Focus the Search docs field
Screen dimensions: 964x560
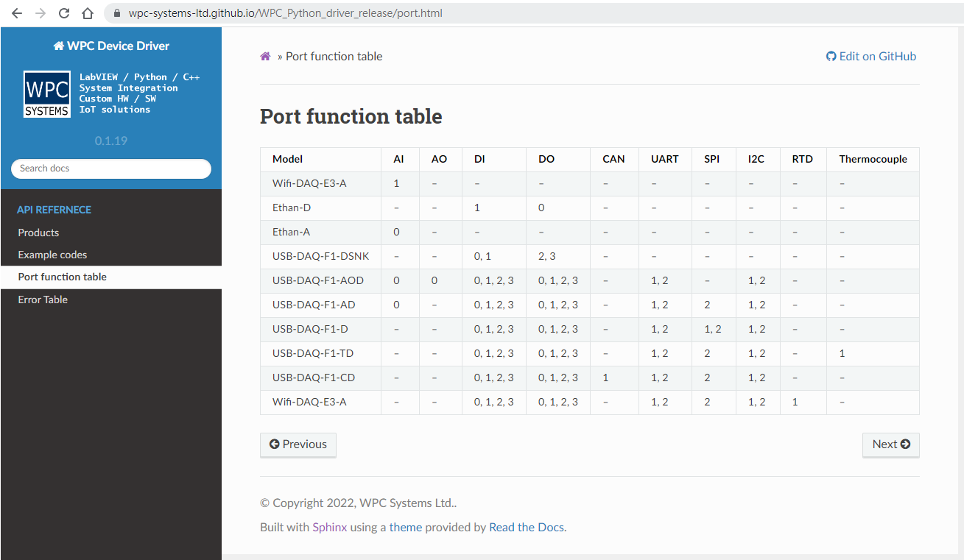(111, 169)
